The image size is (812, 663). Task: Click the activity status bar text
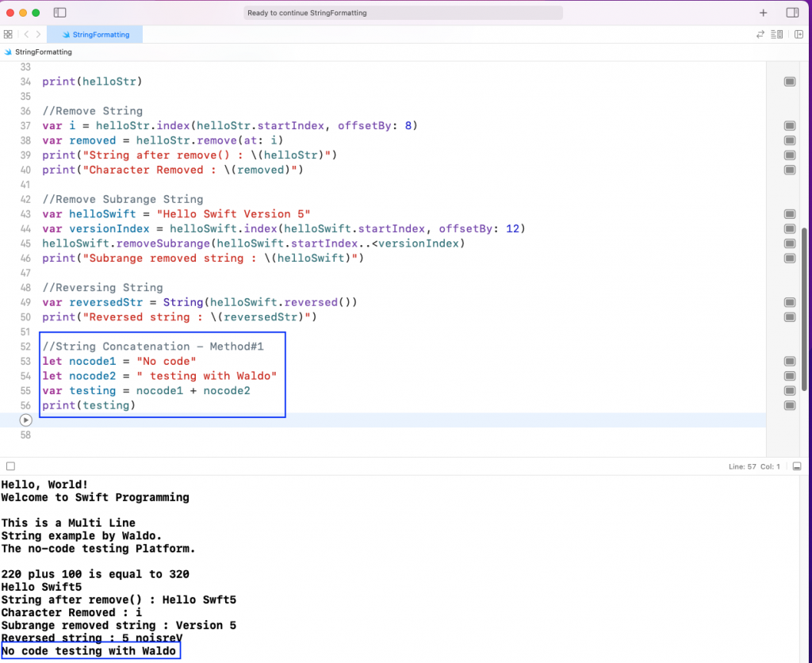[x=307, y=13]
